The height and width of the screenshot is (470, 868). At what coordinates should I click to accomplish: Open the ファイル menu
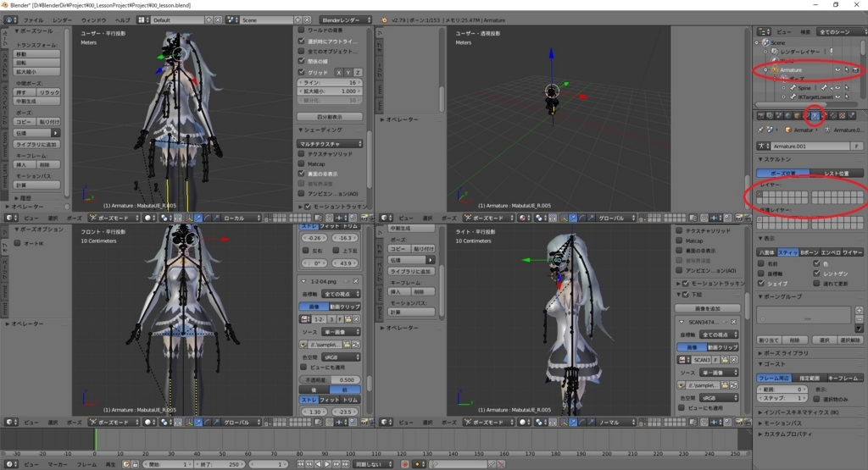pyautogui.click(x=34, y=20)
